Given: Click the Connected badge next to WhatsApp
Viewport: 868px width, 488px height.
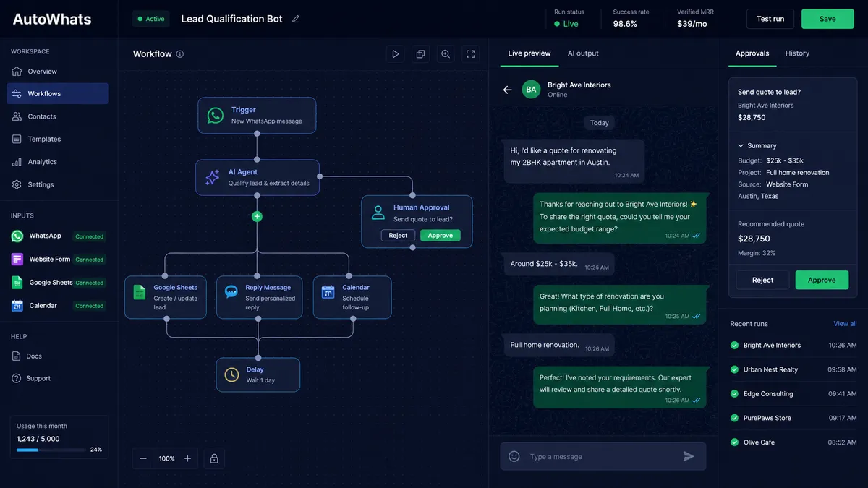Looking at the screenshot, I should pos(90,236).
